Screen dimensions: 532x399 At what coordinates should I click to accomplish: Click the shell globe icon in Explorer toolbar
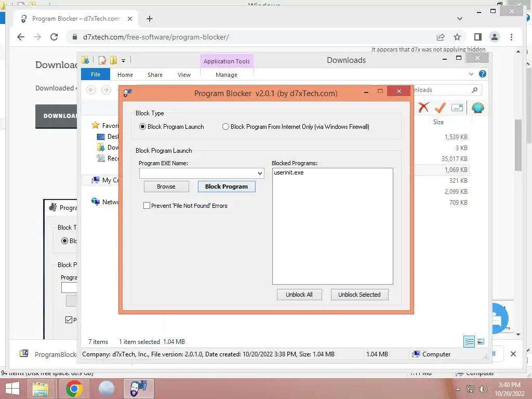(477, 108)
